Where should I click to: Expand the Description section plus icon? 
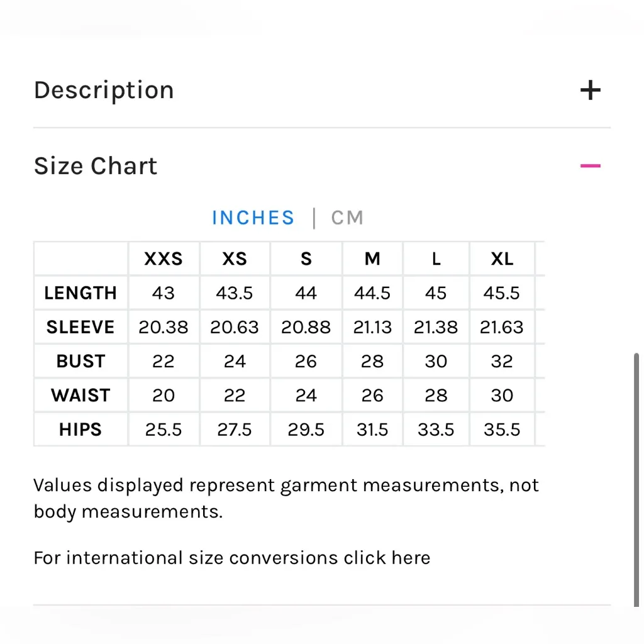pyautogui.click(x=590, y=91)
